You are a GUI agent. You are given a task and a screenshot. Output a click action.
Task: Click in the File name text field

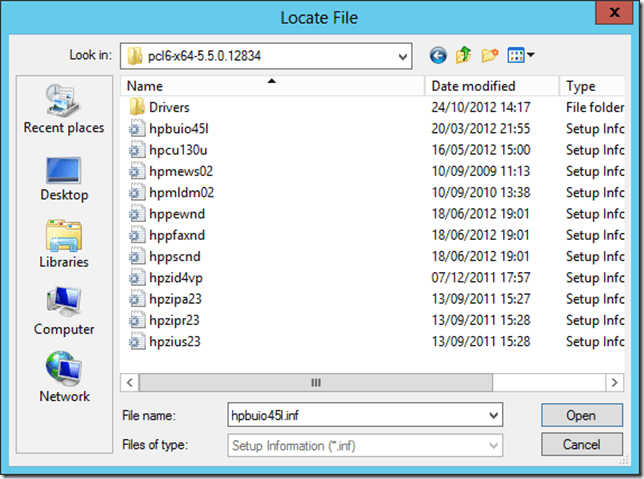(355, 415)
